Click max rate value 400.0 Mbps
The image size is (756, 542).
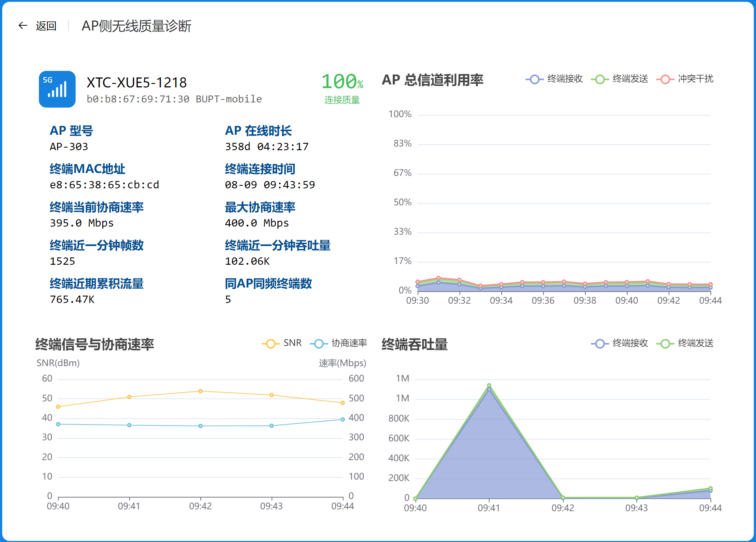tap(257, 223)
